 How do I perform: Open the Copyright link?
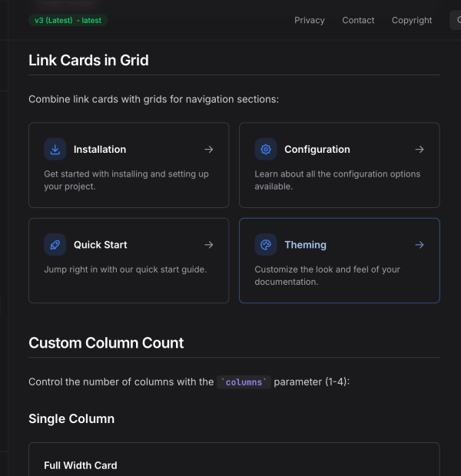(412, 21)
